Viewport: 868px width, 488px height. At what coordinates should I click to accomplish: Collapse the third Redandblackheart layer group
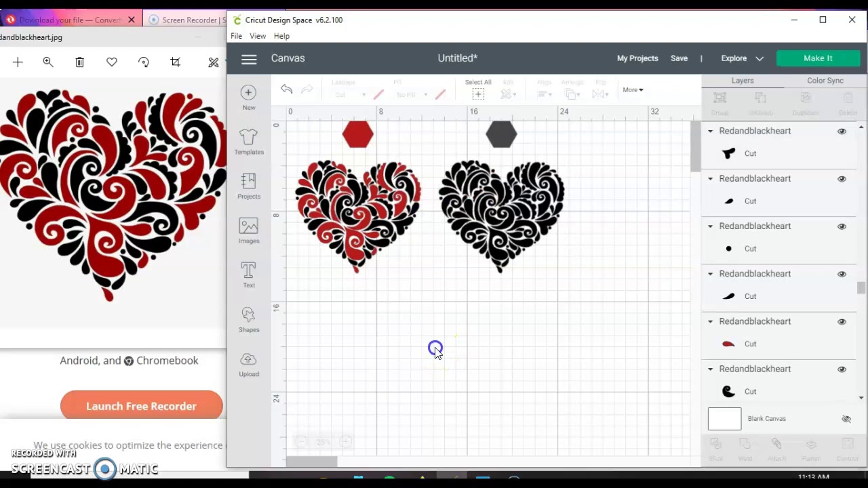click(711, 226)
